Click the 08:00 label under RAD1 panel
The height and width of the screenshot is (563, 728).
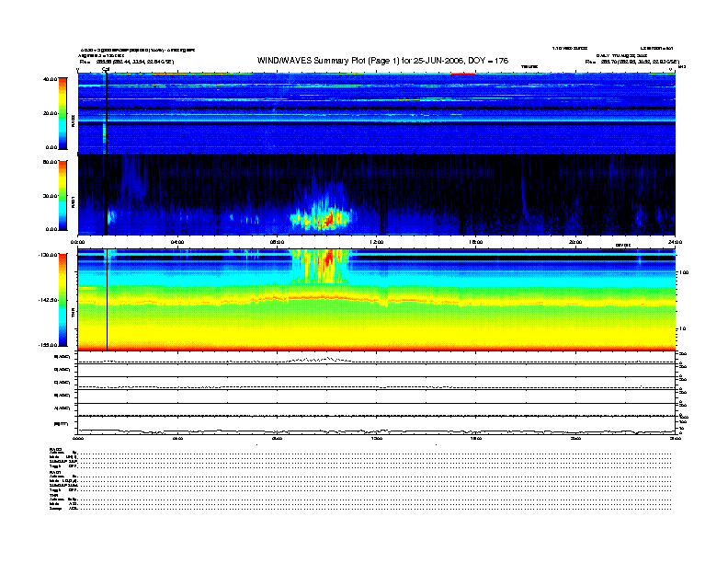[x=277, y=242]
